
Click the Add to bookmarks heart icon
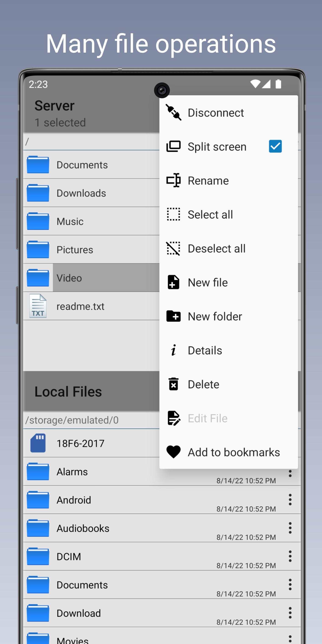173,452
